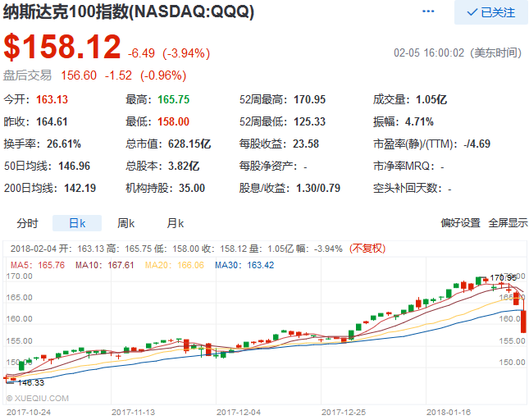
Task: Click the -6.49 price change value
Action: 141,53
